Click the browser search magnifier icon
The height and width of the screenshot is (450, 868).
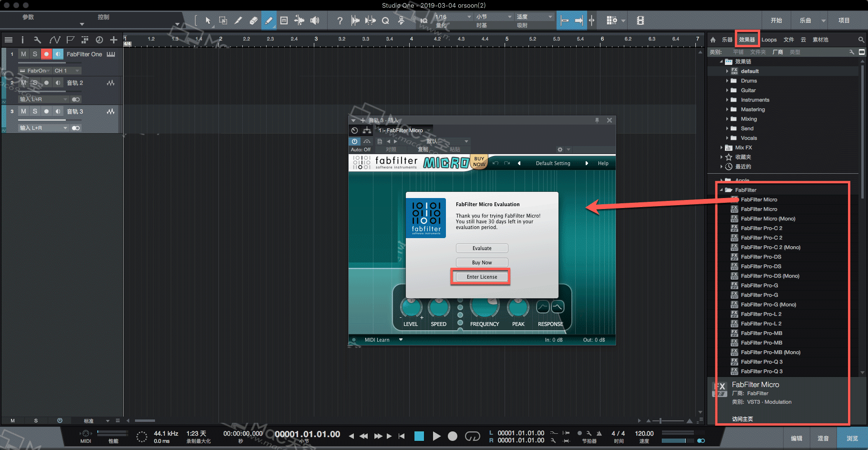tap(861, 40)
